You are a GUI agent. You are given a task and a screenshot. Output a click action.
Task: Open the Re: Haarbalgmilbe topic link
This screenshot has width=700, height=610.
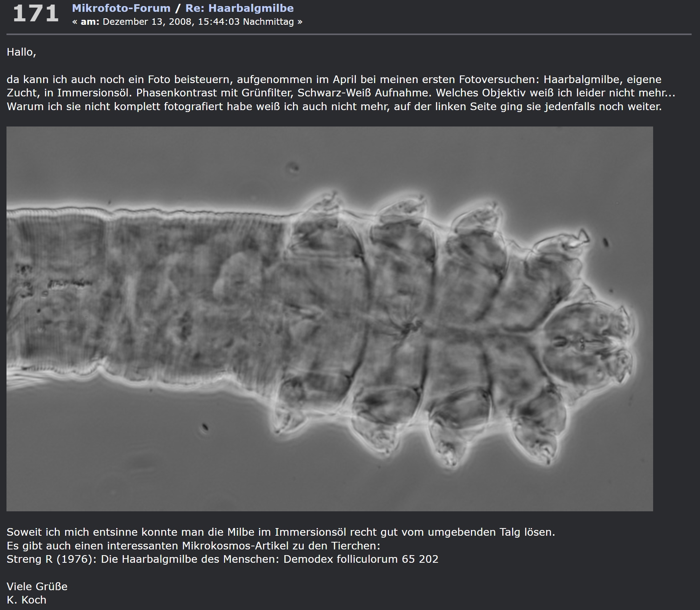pos(239,8)
